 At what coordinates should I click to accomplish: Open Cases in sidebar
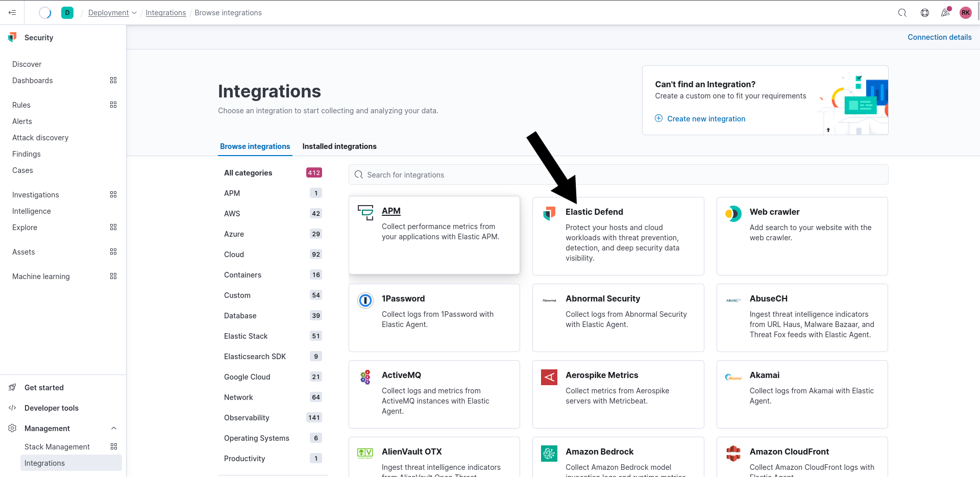pyautogui.click(x=22, y=170)
